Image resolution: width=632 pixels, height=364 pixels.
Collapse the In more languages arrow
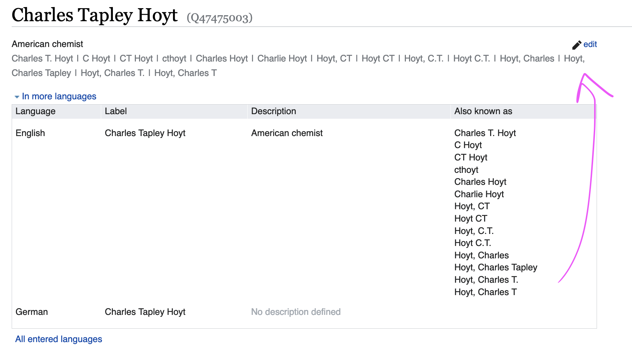tap(17, 97)
